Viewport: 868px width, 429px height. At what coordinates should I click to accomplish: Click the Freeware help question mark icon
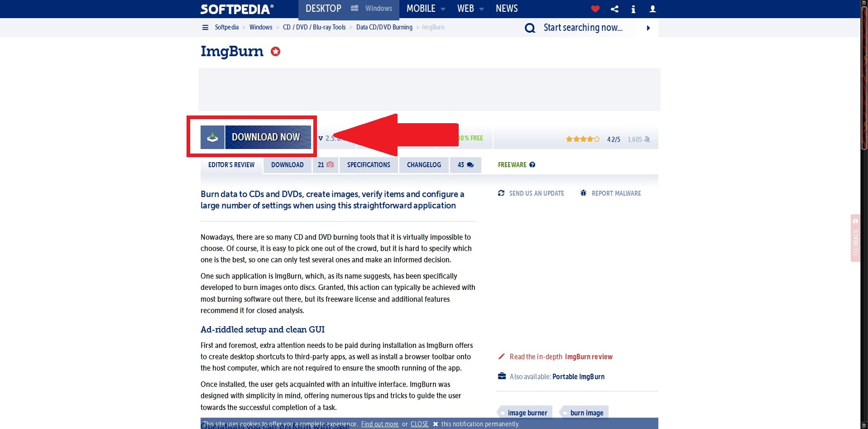532,165
